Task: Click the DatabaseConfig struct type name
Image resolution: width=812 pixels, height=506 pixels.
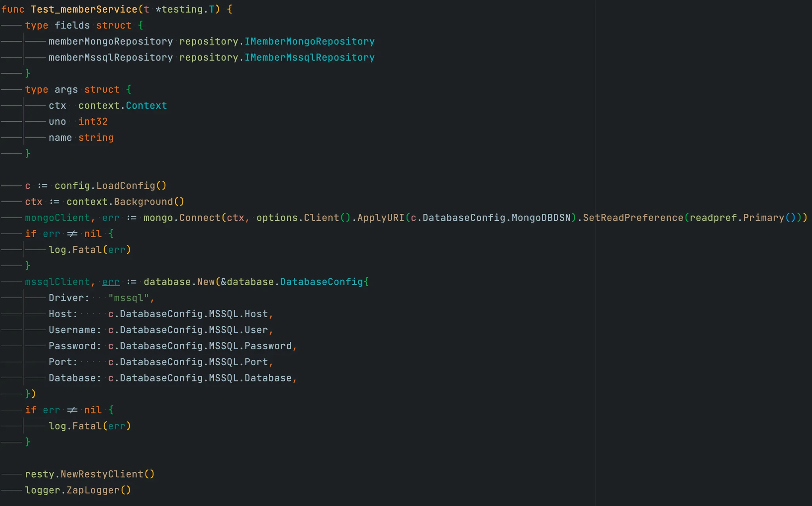Action: pyautogui.click(x=321, y=282)
